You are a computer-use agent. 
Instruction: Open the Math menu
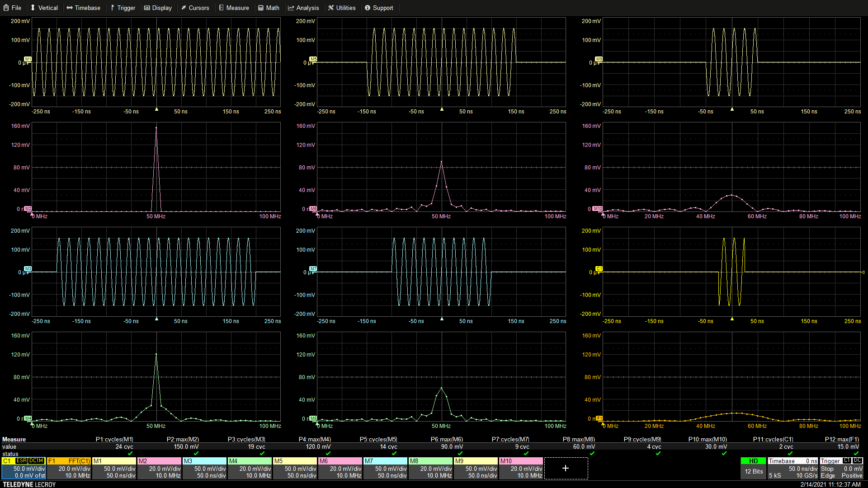(x=269, y=8)
